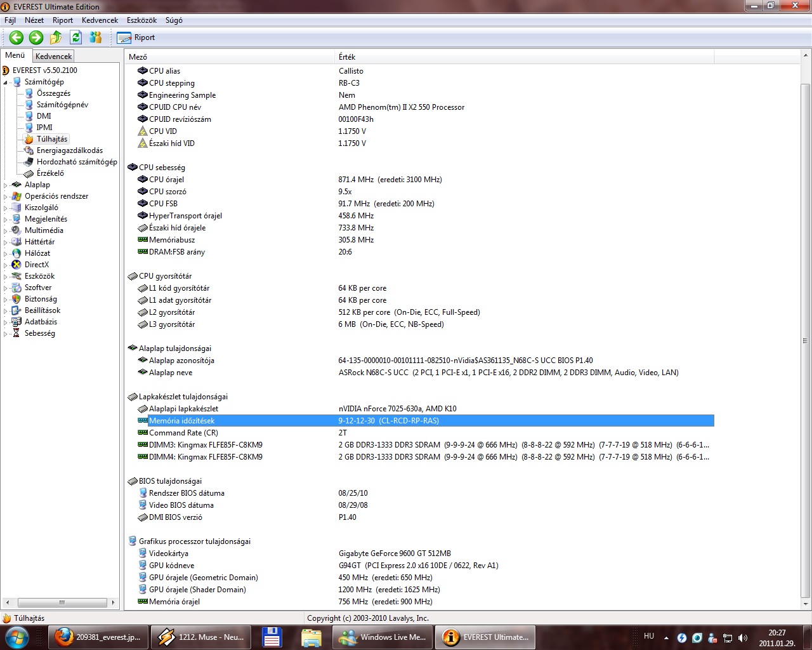
Task: Select the Túlhajtás flame icon in the tree
Action: [29, 139]
